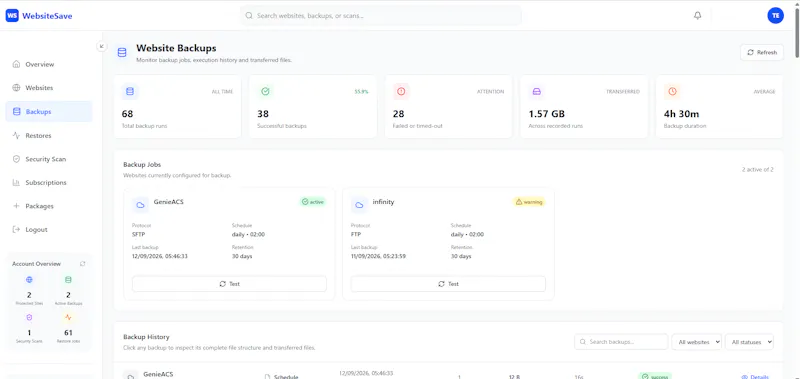Screen dimensions: 800x379
Task: Open the All websites dropdown
Action: (696, 342)
